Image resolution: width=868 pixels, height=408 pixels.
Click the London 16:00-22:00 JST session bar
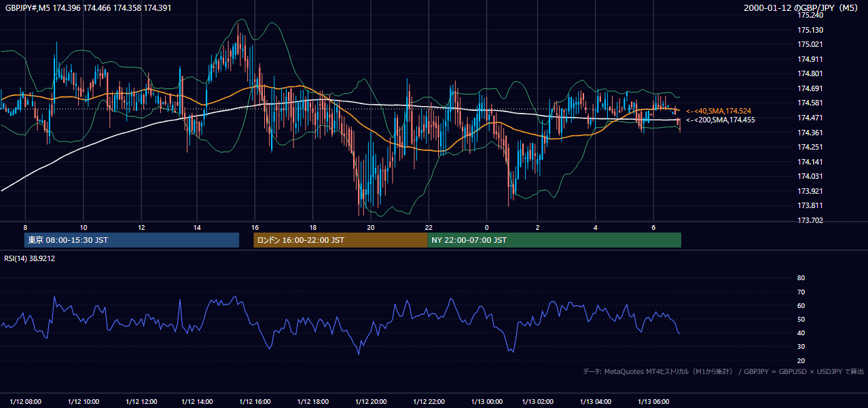coord(340,240)
